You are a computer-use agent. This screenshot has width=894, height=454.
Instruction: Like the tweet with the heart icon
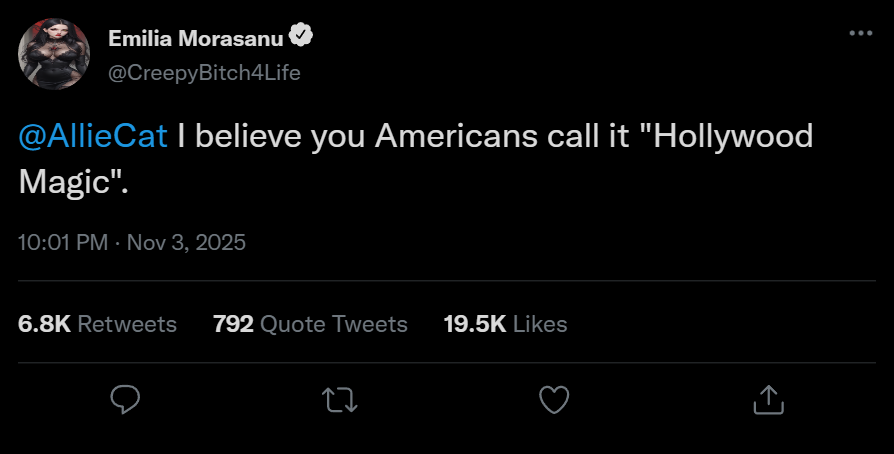pos(554,400)
